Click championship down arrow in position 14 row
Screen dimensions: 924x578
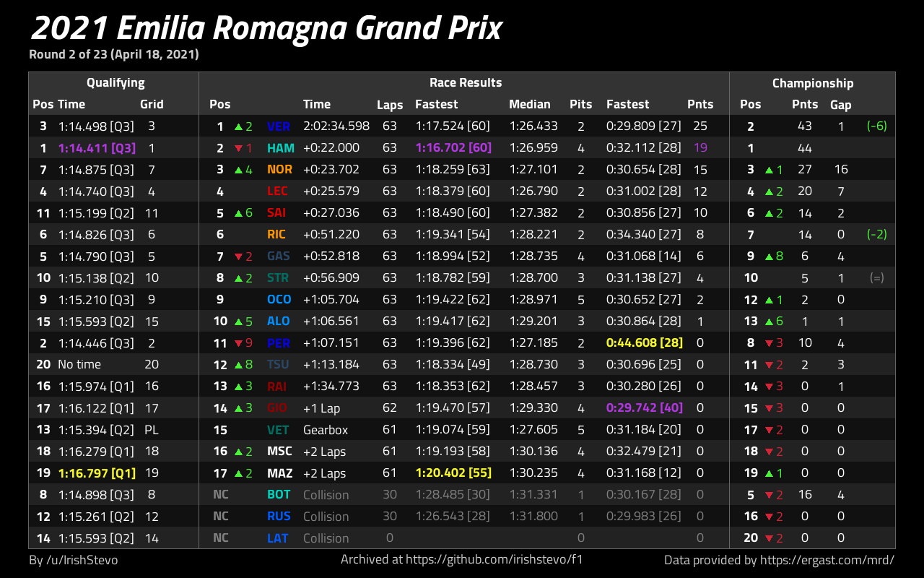click(770, 387)
